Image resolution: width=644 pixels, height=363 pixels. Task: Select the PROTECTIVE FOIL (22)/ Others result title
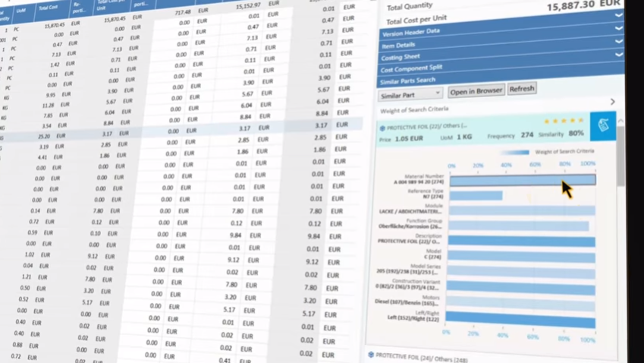coord(427,127)
